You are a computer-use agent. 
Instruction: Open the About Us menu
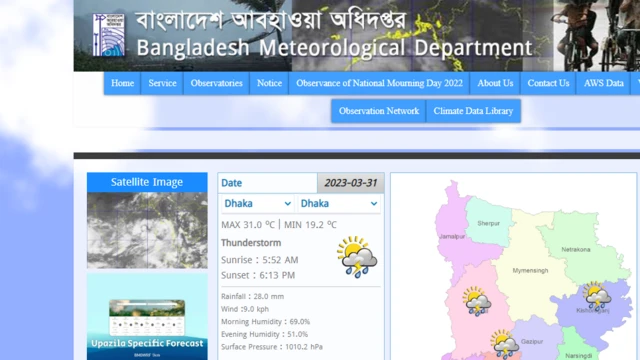coord(495,83)
